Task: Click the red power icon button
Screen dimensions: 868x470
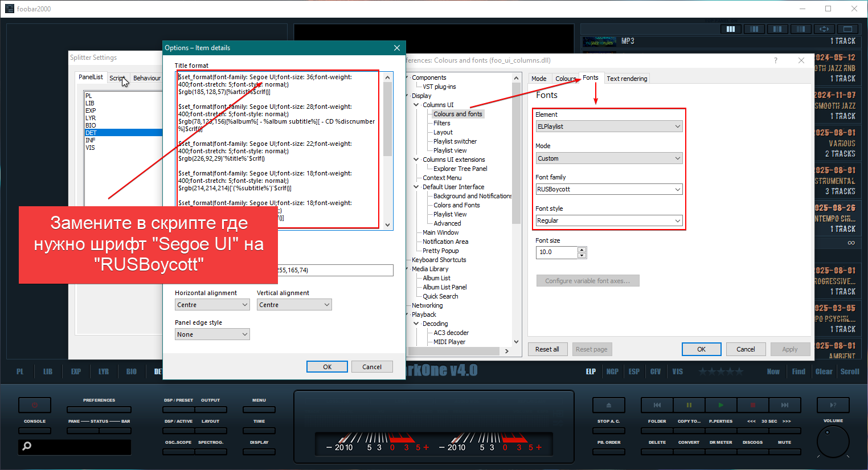Action: point(35,405)
